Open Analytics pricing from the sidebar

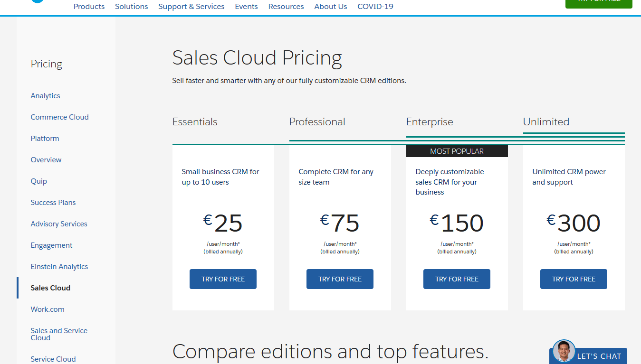point(45,95)
